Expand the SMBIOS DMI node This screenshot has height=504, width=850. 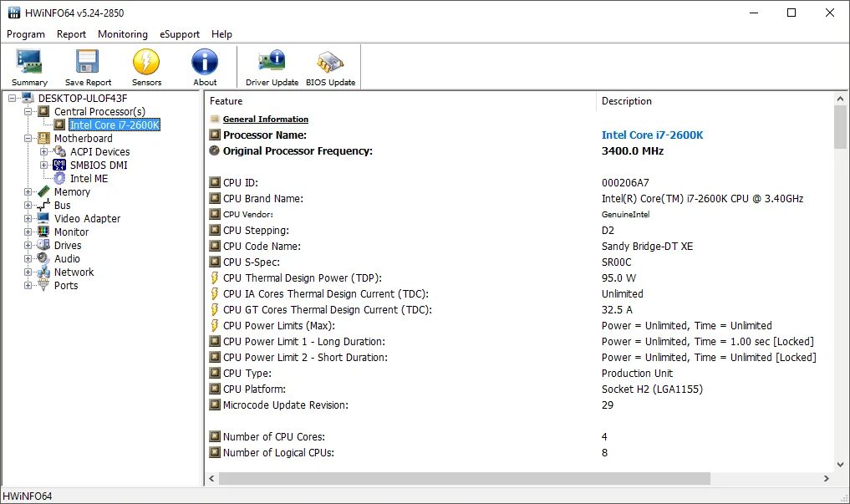tap(44, 165)
